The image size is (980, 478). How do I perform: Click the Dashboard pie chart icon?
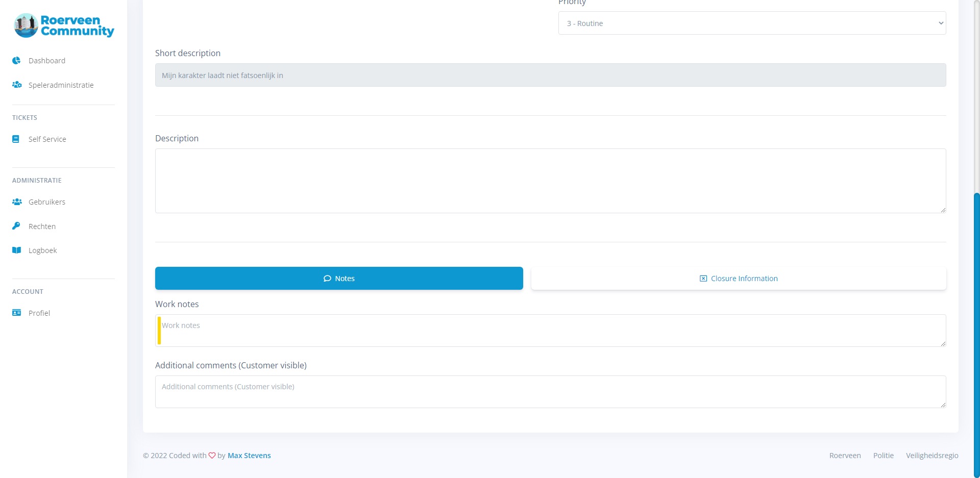pos(16,61)
